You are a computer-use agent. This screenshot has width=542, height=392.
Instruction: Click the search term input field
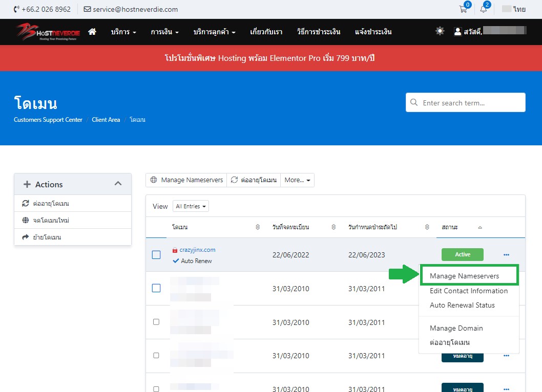470,103
